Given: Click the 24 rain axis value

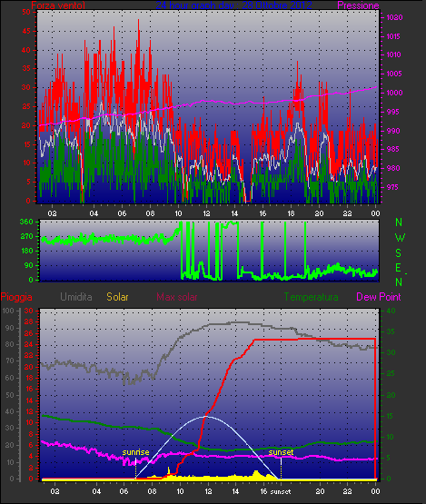Looking at the screenshot, I should point(29,344).
